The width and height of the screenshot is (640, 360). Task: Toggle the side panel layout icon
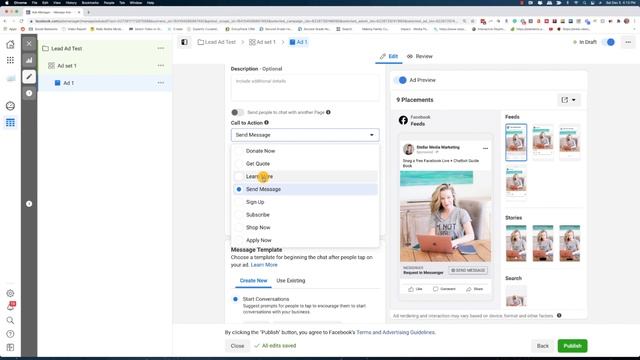pos(184,42)
